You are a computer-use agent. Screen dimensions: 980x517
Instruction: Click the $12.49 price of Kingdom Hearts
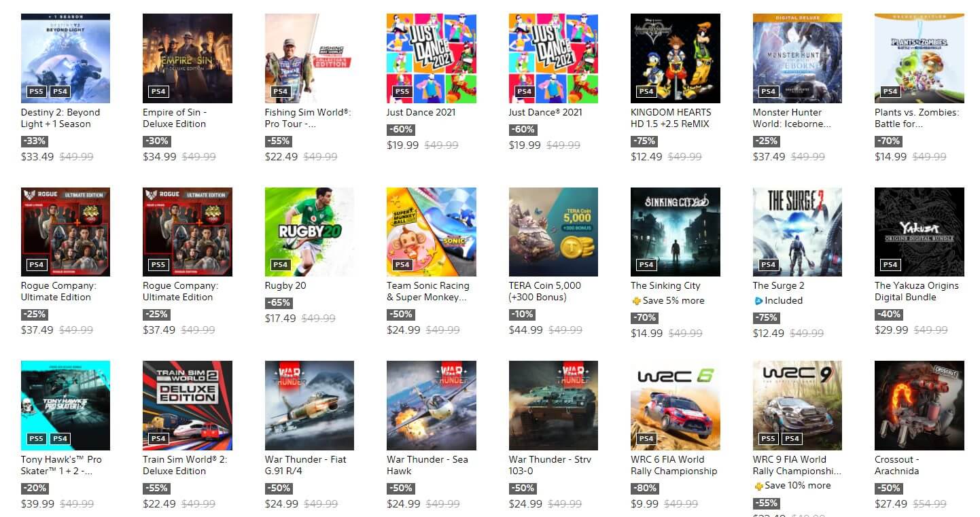[x=646, y=156]
